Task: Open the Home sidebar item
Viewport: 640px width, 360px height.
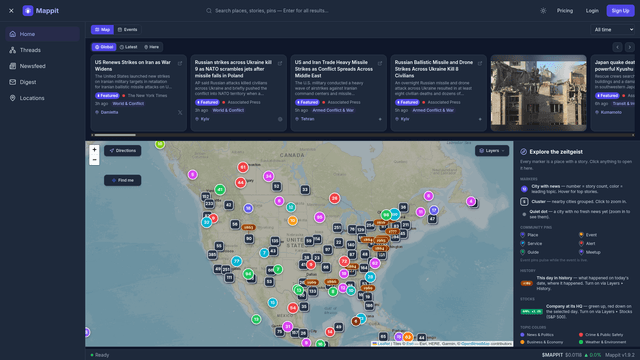Action: coord(42,34)
